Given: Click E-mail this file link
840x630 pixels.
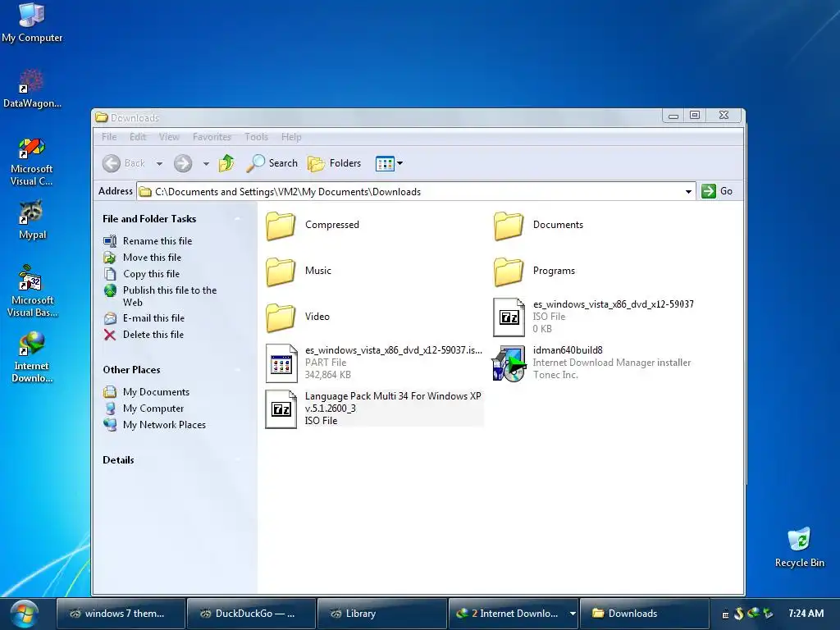Looking at the screenshot, I should point(153,318).
